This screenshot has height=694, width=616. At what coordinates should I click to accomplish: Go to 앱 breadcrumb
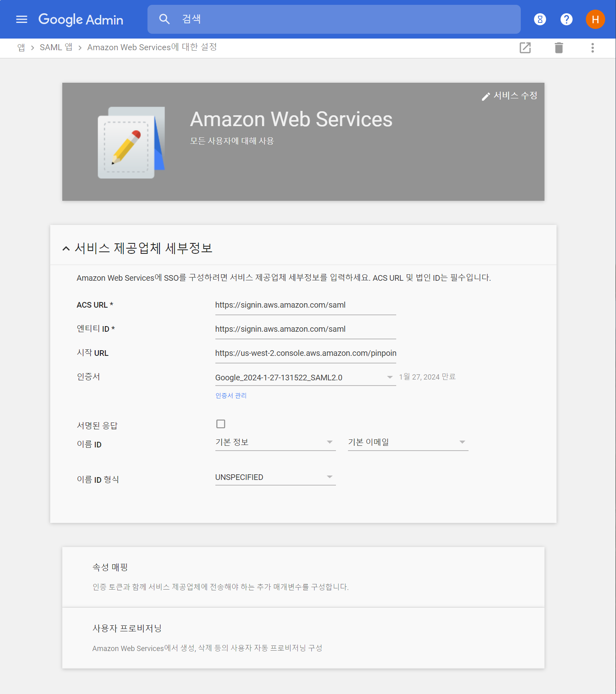(21, 47)
